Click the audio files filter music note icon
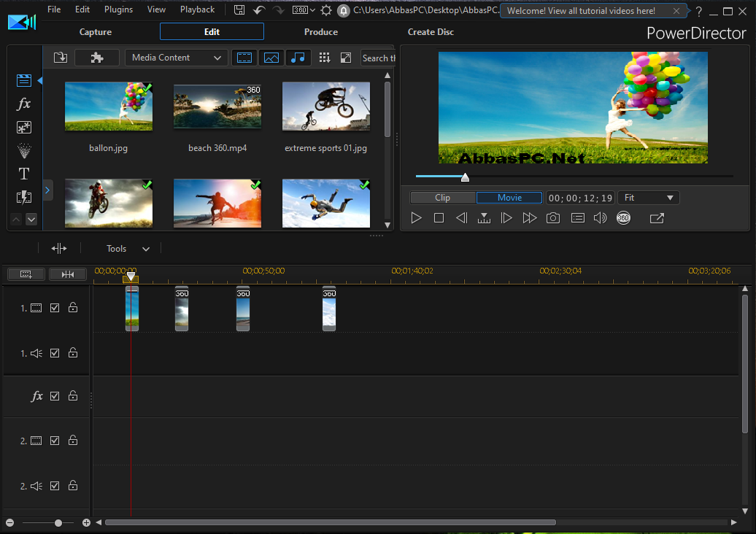 pyautogui.click(x=298, y=58)
